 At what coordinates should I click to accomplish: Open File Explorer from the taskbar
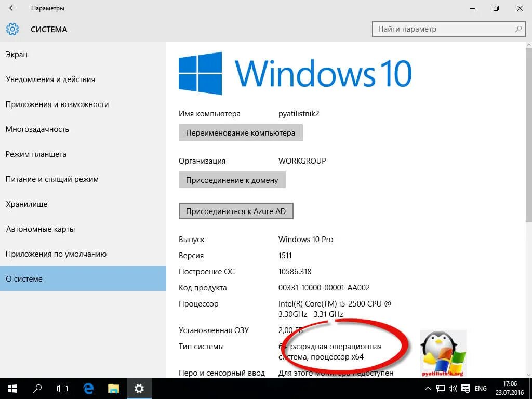click(x=114, y=389)
